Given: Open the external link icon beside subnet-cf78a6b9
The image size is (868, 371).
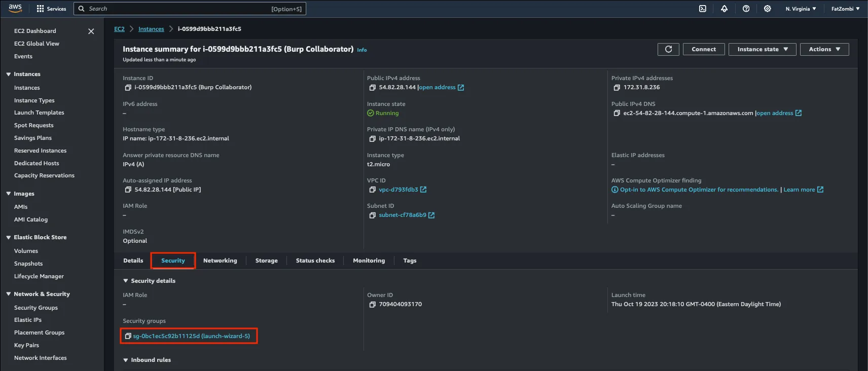Looking at the screenshot, I should pyautogui.click(x=431, y=215).
